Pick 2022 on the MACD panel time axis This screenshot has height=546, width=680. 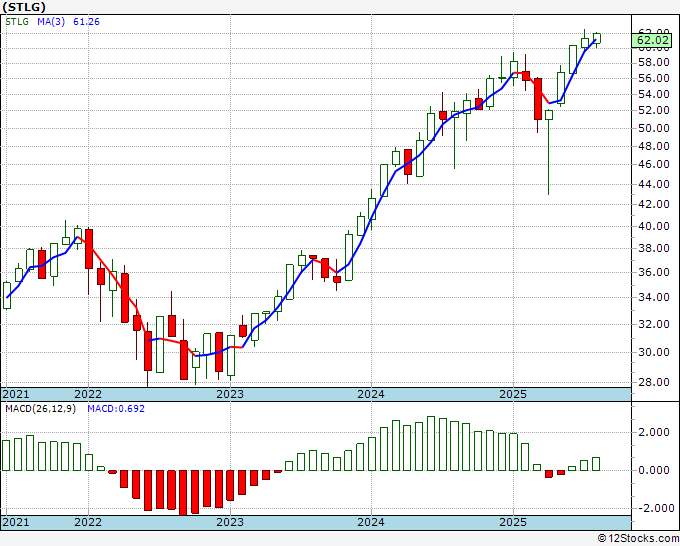point(88,522)
